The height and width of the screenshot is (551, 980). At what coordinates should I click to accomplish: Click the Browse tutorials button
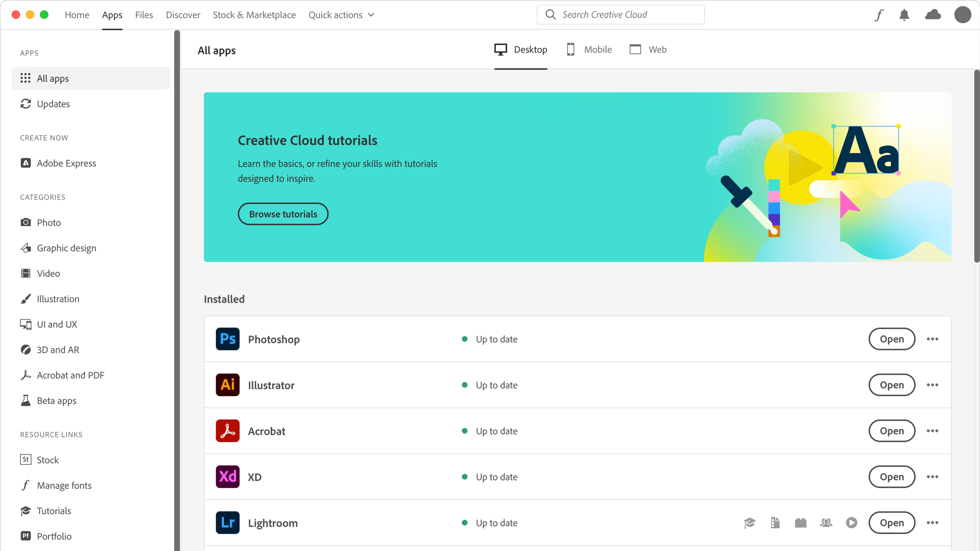point(283,214)
